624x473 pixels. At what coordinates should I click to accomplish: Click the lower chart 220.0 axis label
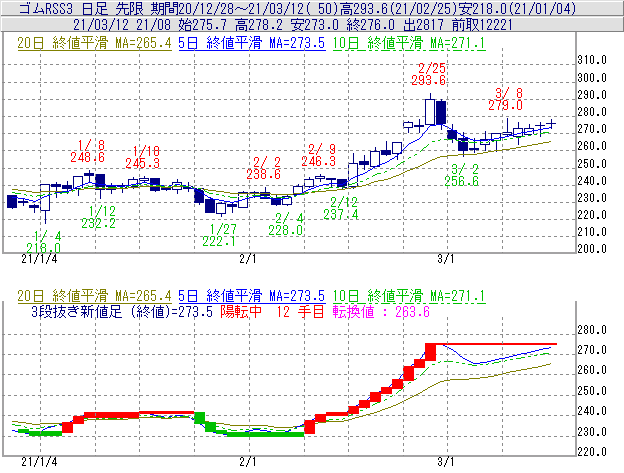(x=592, y=452)
